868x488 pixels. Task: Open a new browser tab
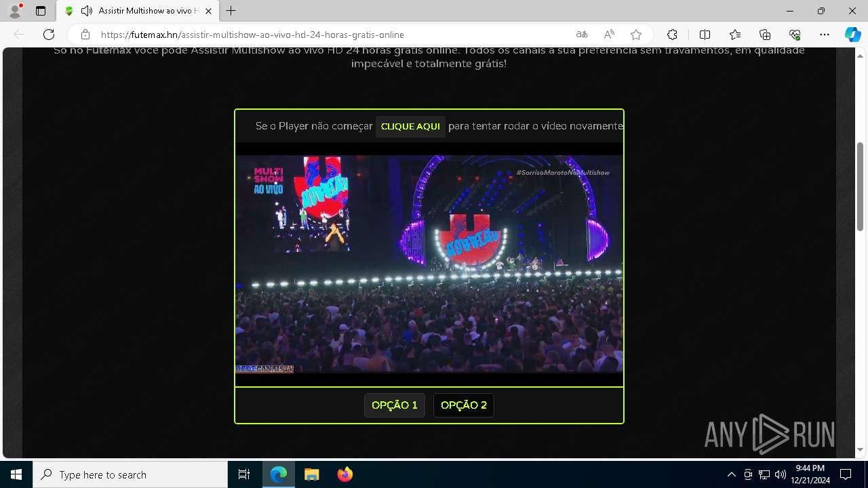pos(231,11)
